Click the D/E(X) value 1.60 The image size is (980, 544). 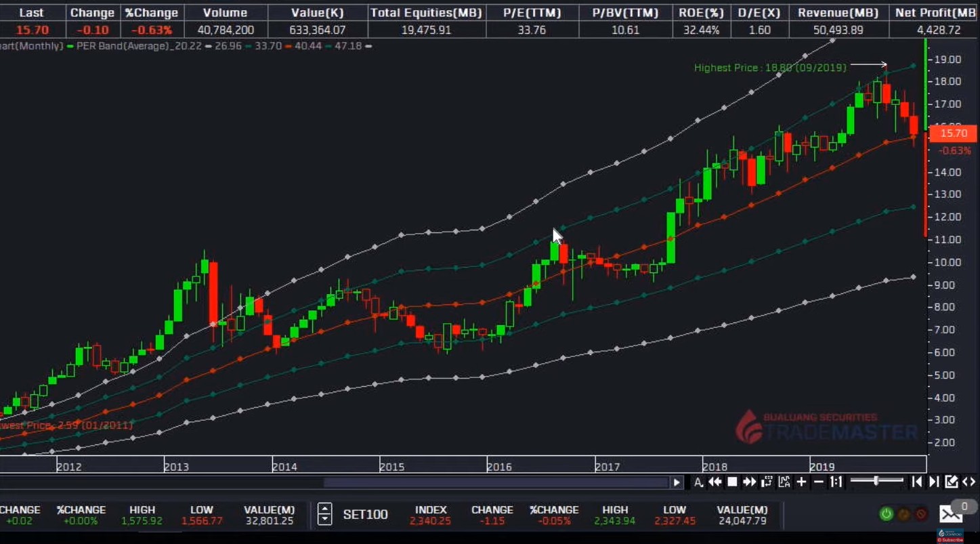click(x=760, y=30)
